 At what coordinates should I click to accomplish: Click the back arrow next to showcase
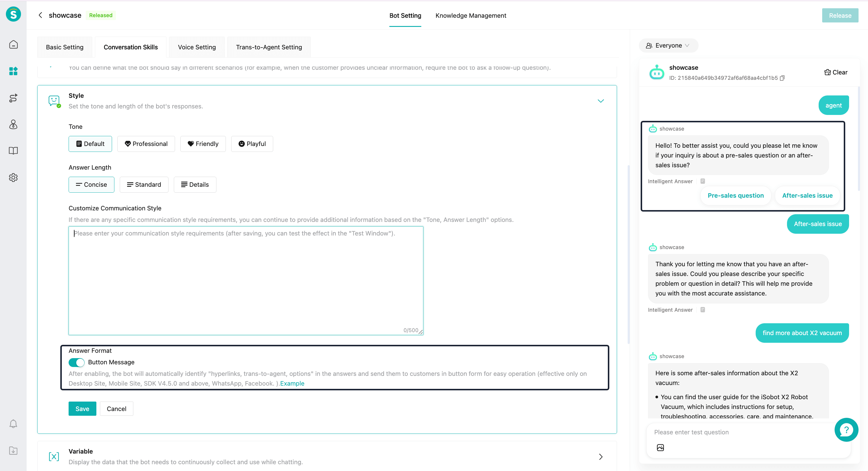coord(41,15)
